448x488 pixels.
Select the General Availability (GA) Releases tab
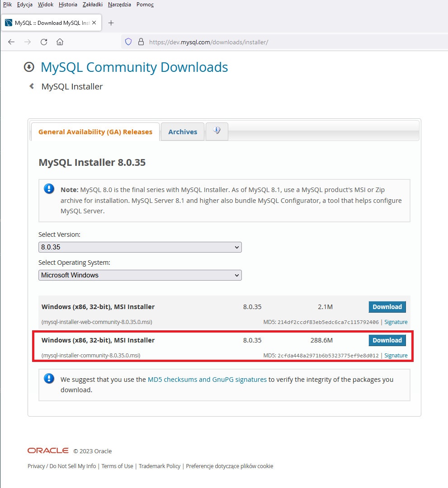click(95, 131)
